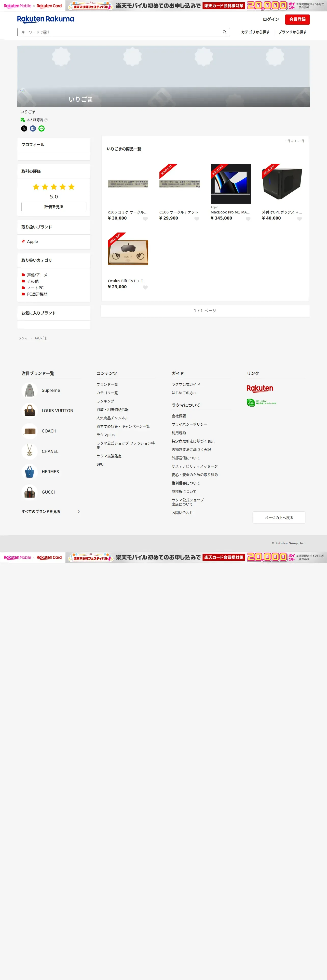Viewport: 327px width, 980px height.
Task: Open the 声優/アニメ category
Action: pyautogui.click(x=37, y=275)
